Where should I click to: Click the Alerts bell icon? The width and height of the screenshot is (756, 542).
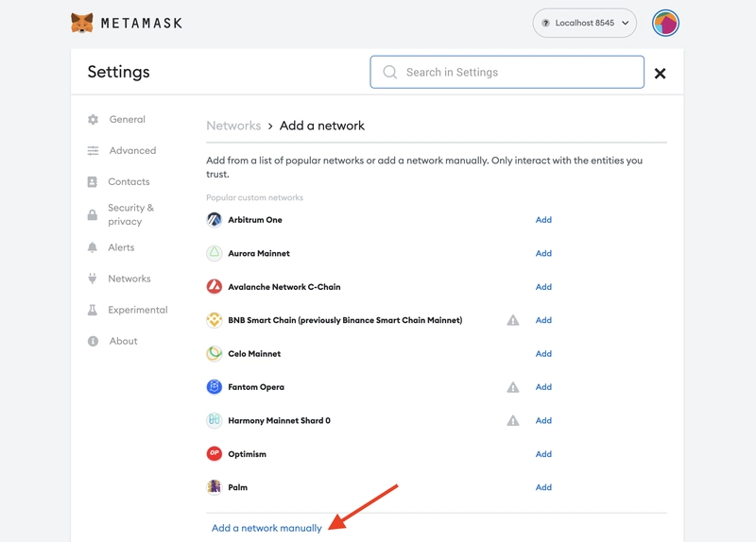[92, 247]
